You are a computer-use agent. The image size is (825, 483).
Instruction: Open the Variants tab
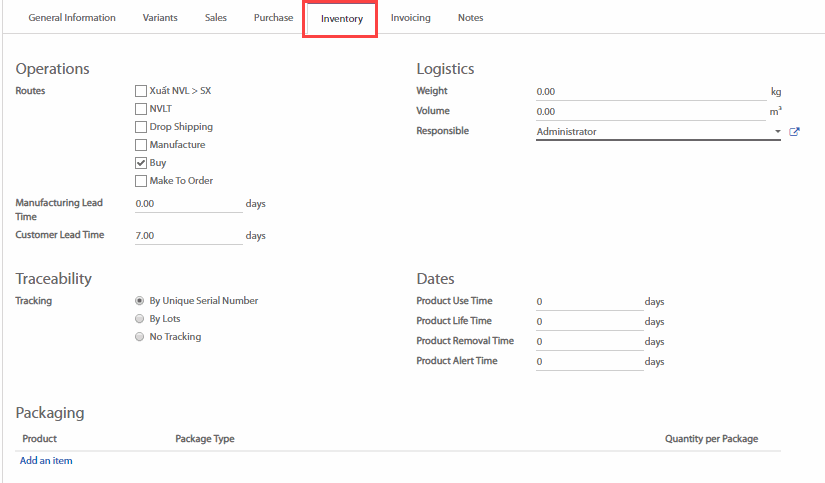coord(160,18)
